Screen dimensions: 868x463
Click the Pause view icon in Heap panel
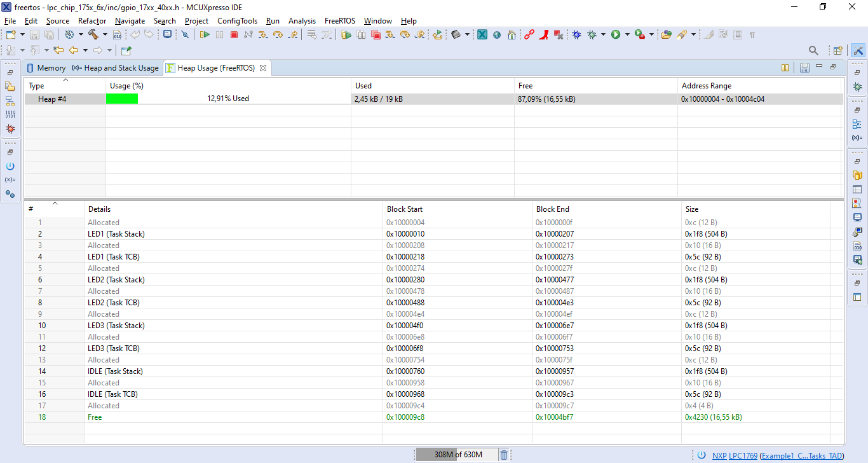point(785,67)
